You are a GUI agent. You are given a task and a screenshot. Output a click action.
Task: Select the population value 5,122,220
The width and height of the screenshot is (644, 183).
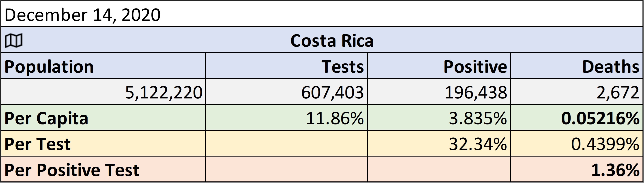click(103, 92)
